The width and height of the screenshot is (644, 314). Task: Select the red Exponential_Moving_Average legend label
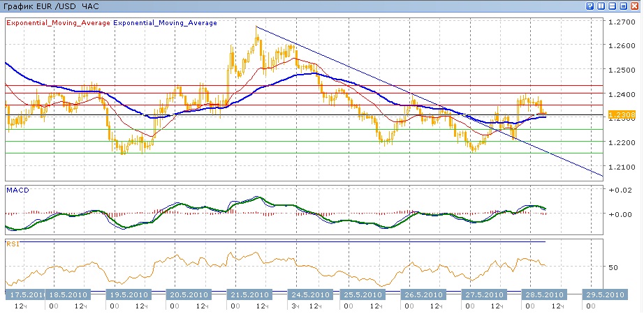tap(58, 23)
